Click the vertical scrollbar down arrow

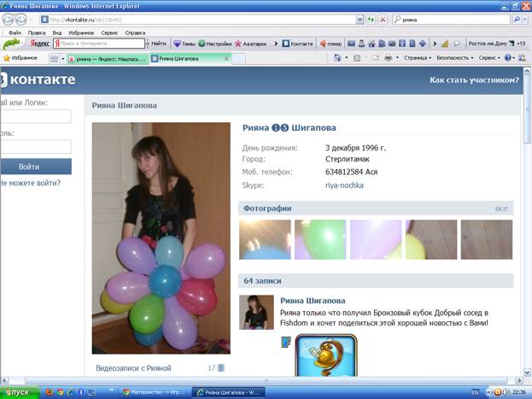click(x=527, y=373)
